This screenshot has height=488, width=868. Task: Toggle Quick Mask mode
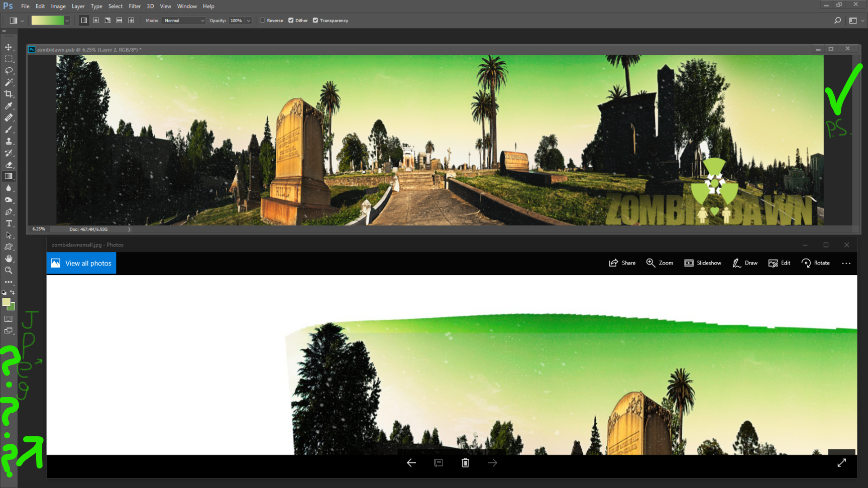coord(9,319)
